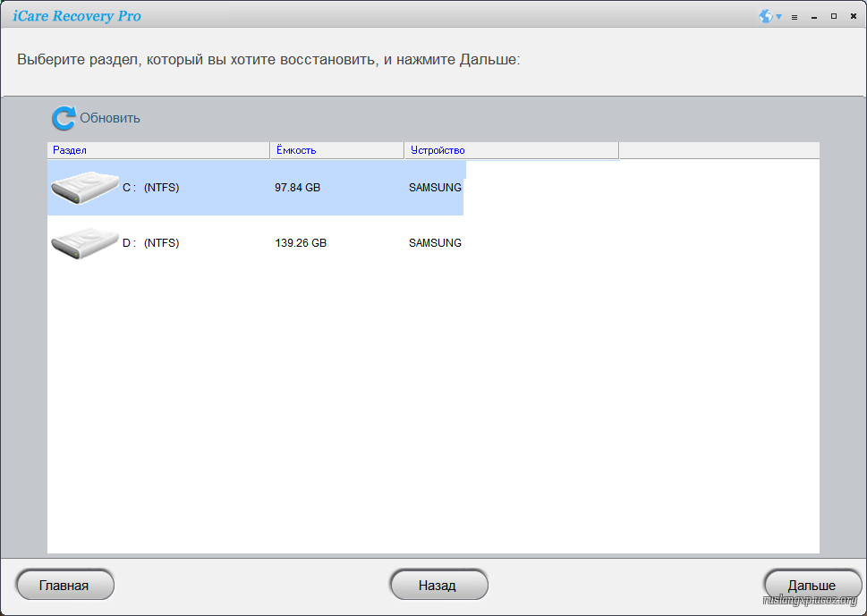Image resolution: width=867 pixels, height=616 pixels.
Task: Select the D: drive icon
Action: 85,243
